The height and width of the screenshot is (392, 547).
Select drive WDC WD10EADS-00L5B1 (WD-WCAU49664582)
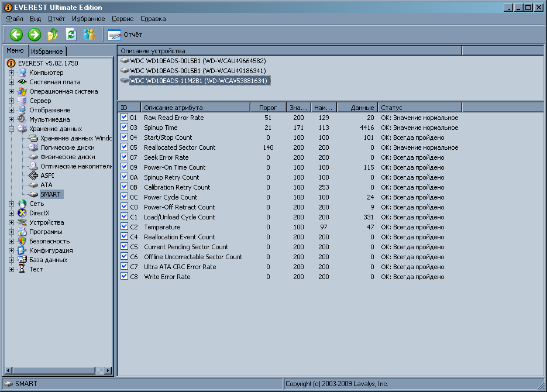[198, 61]
